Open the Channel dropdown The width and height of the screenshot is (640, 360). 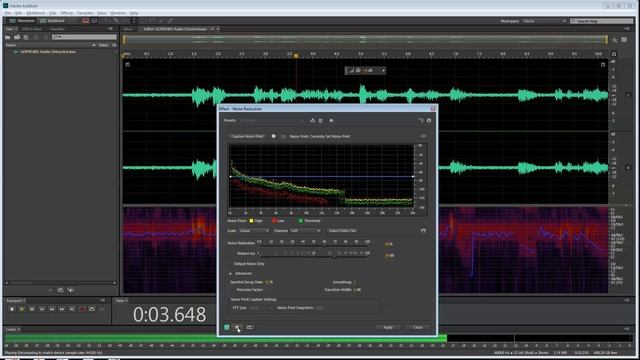pos(306,231)
